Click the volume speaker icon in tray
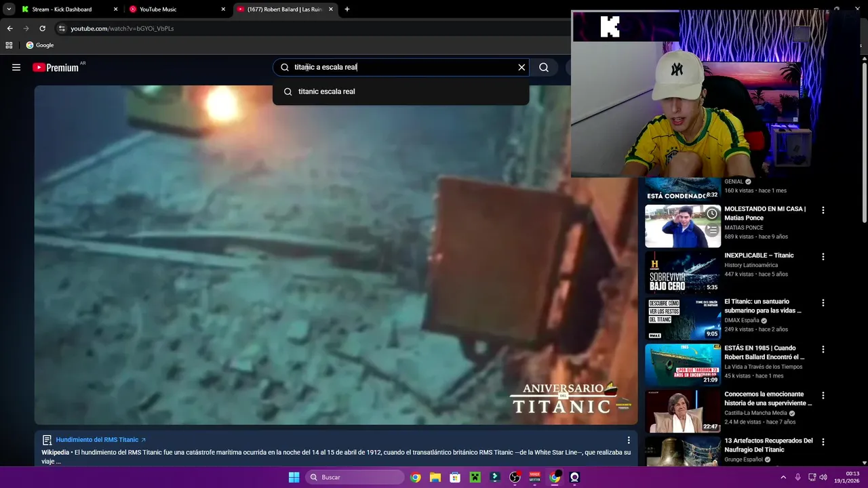The width and height of the screenshot is (868, 488). click(x=823, y=477)
